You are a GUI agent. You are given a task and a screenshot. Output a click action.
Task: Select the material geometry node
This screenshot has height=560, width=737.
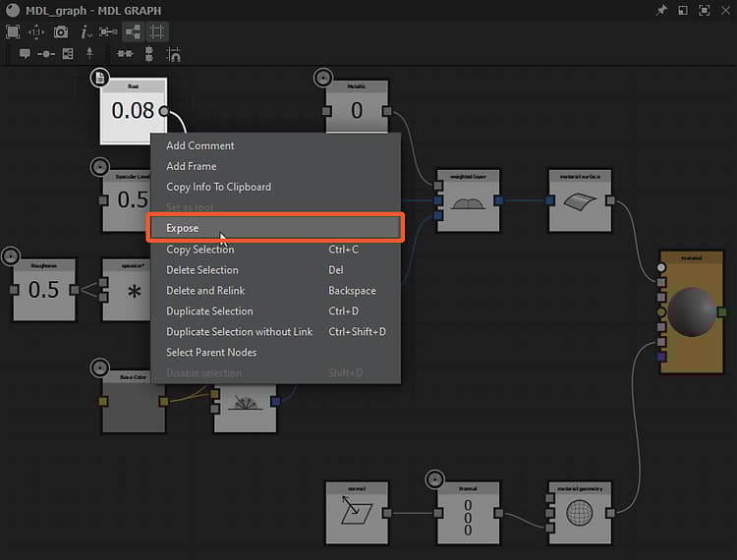tap(580, 513)
